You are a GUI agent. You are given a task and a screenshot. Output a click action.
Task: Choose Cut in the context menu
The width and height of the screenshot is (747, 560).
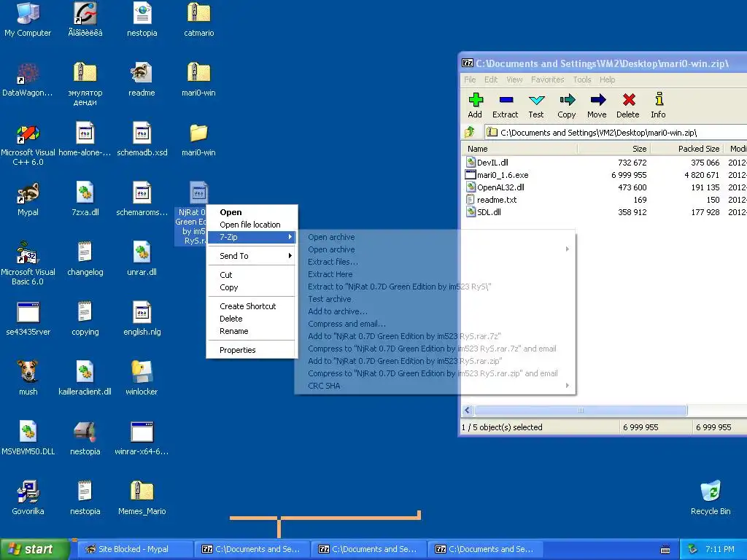click(x=252, y=275)
